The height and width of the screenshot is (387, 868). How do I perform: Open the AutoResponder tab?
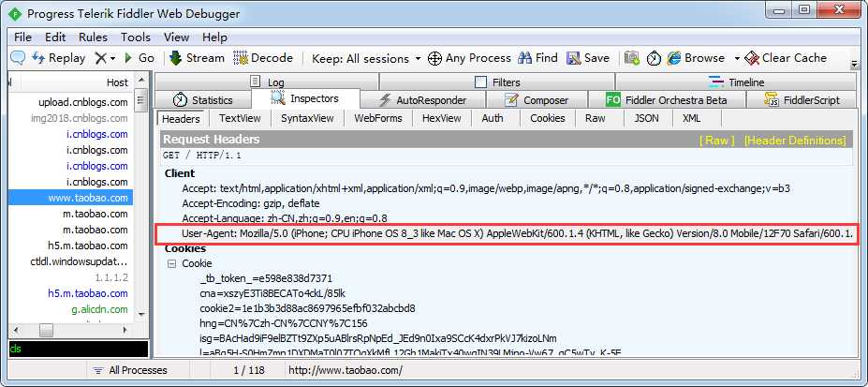pyautogui.click(x=423, y=100)
